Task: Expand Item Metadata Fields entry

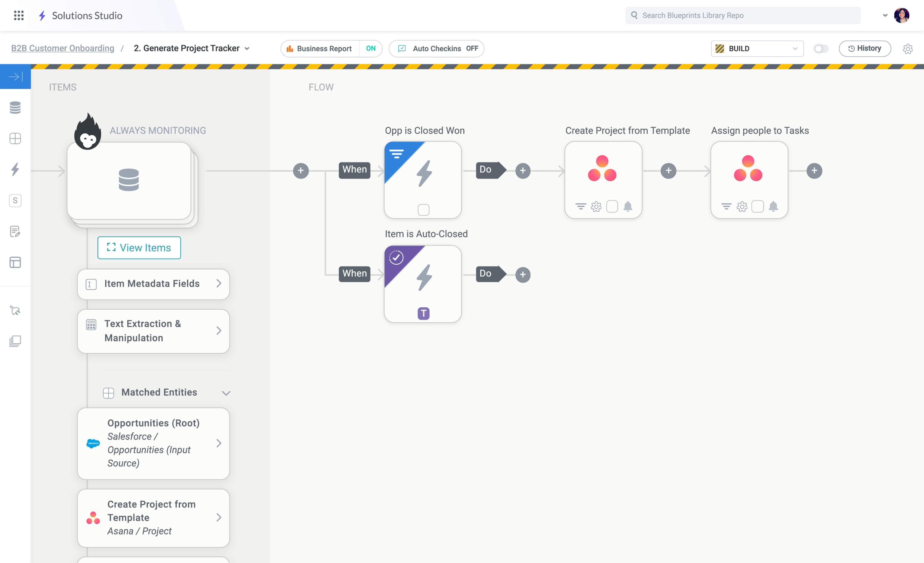Action: 153,284
